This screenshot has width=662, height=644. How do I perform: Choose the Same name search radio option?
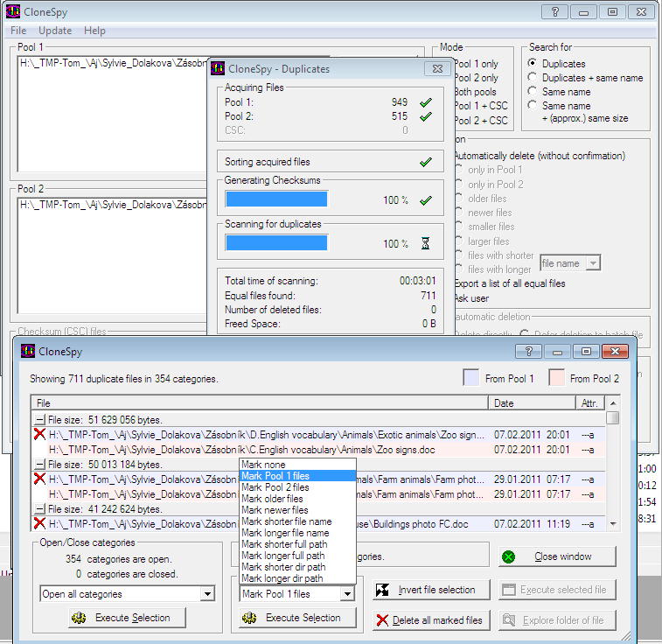click(533, 92)
